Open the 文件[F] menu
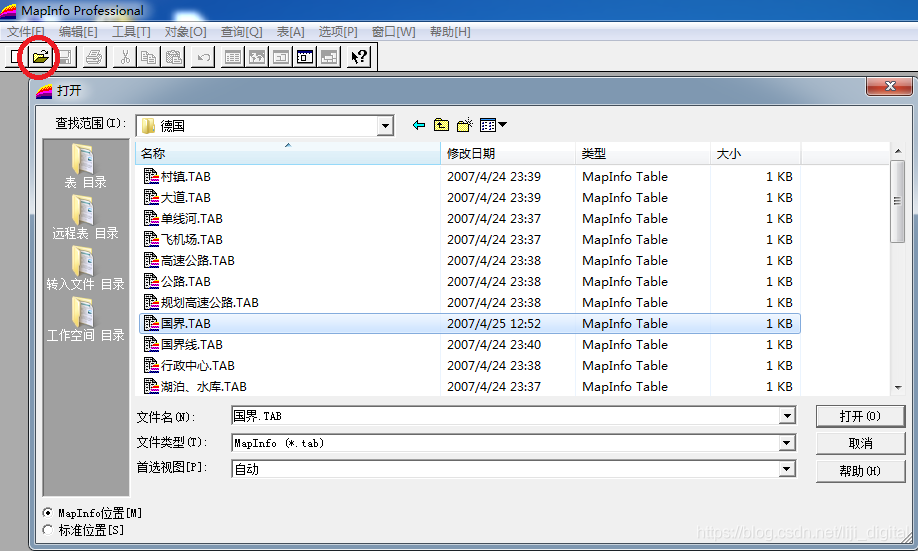918x551 pixels. [x=26, y=32]
